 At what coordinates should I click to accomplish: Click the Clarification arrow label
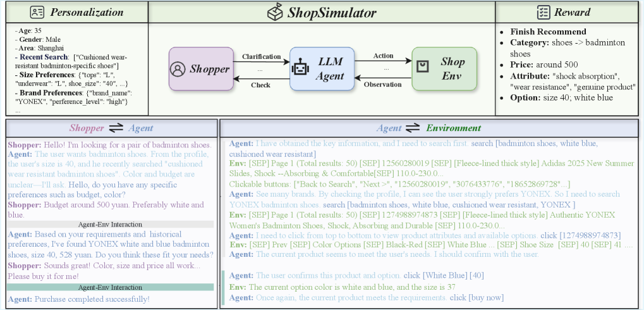261,56
